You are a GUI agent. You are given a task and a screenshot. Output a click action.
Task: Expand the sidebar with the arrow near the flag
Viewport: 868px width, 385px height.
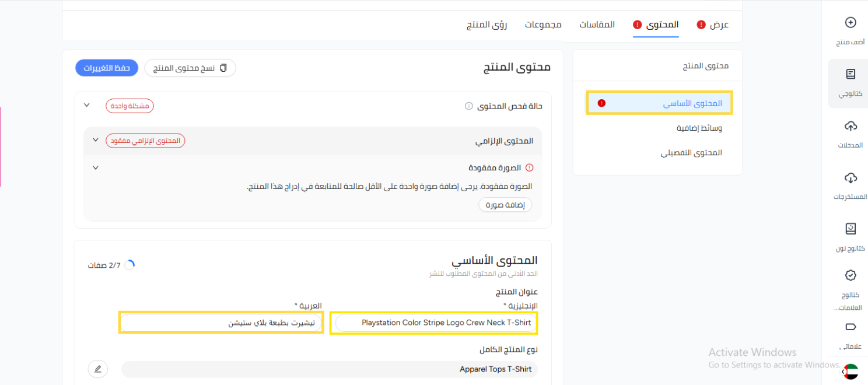coord(843,371)
